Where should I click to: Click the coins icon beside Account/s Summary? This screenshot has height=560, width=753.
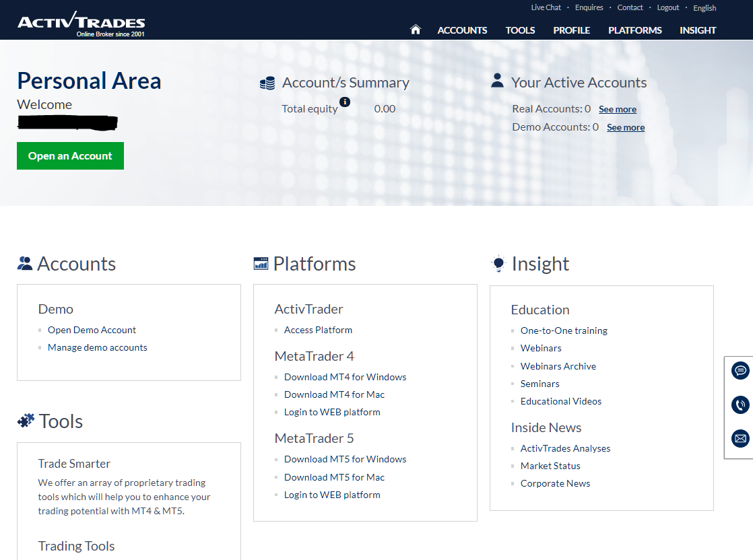[x=267, y=83]
